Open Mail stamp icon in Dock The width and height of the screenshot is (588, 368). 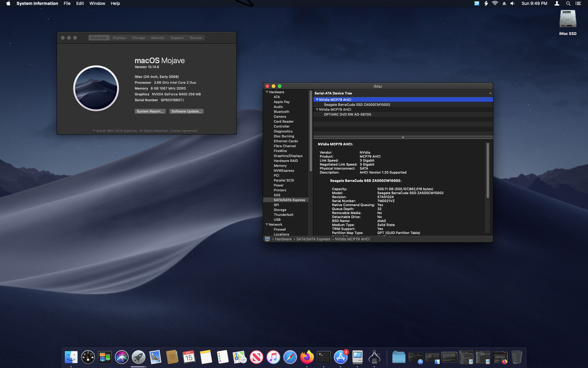pyautogui.click(x=155, y=357)
